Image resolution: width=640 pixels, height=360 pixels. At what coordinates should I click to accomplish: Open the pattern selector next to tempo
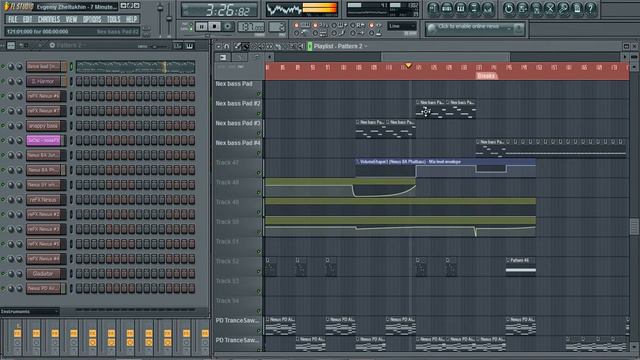pos(276,27)
